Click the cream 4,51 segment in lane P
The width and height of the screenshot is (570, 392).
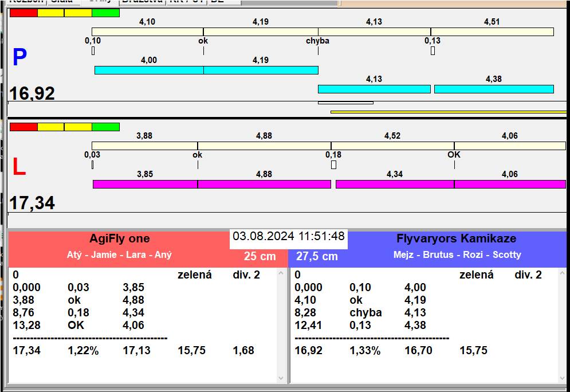click(492, 32)
